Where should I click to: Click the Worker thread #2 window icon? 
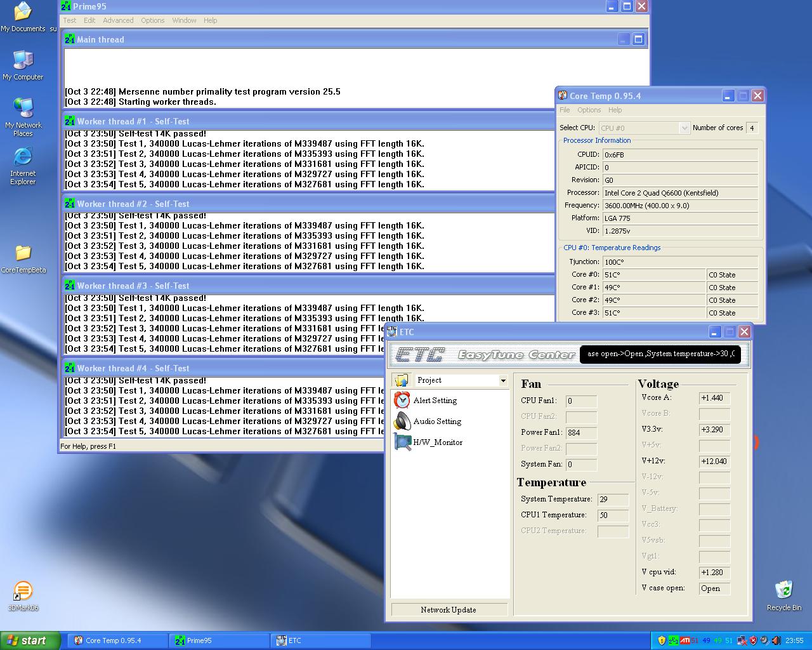click(x=70, y=204)
